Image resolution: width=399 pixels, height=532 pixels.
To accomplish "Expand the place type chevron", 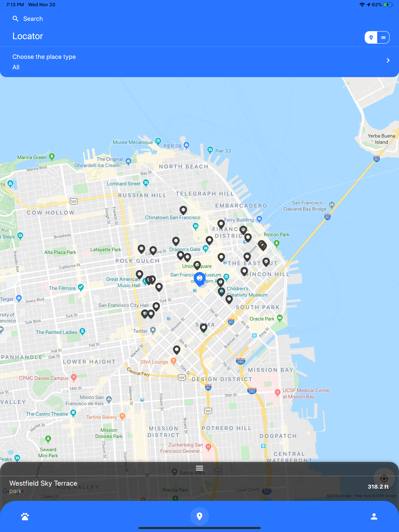I will click(388, 60).
